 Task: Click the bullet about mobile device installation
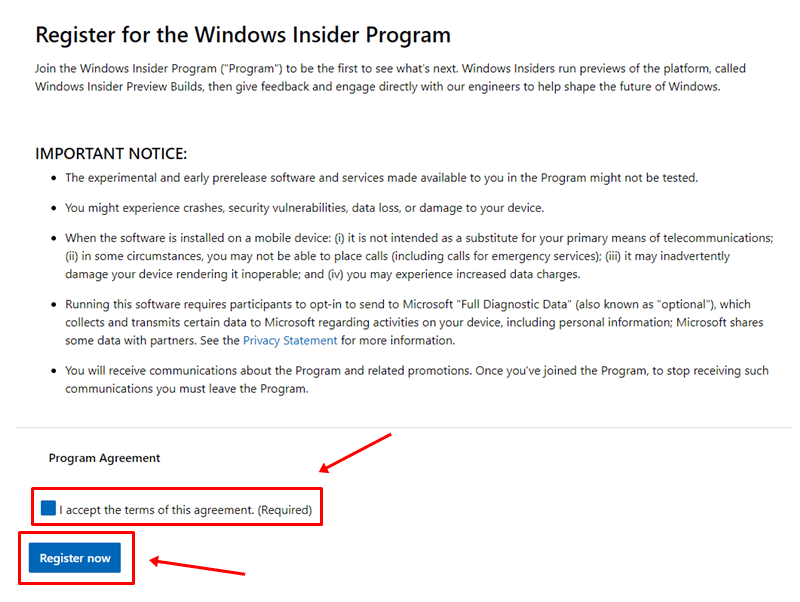[418, 256]
